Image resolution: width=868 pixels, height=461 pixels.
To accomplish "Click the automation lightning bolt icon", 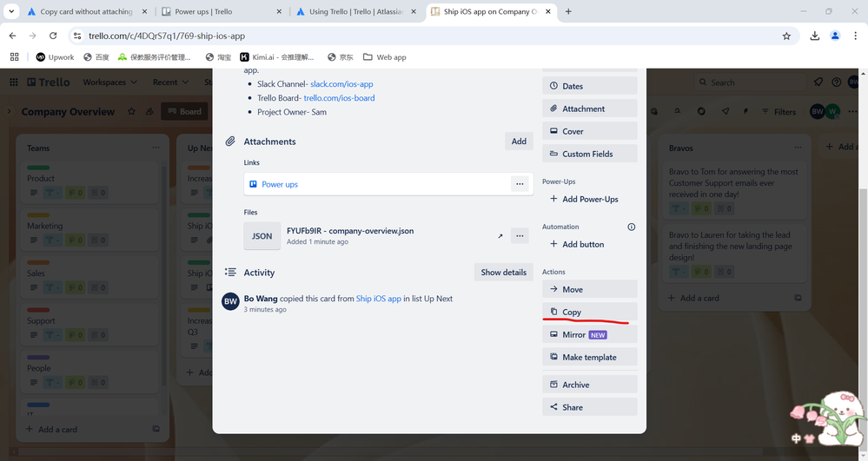I will [745, 111].
